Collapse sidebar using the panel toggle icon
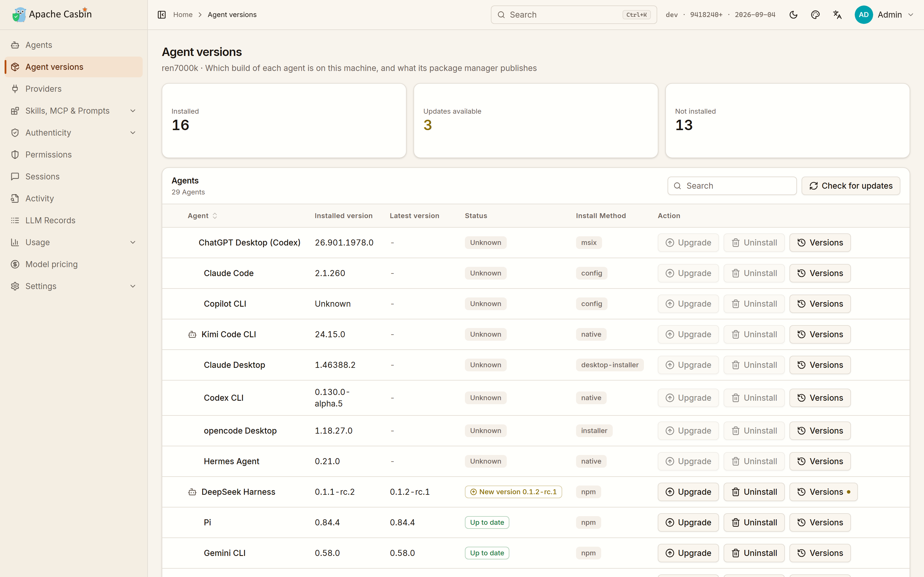The width and height of the screenshot is (924, 577). pyautogui.click(x=161, y=14)
